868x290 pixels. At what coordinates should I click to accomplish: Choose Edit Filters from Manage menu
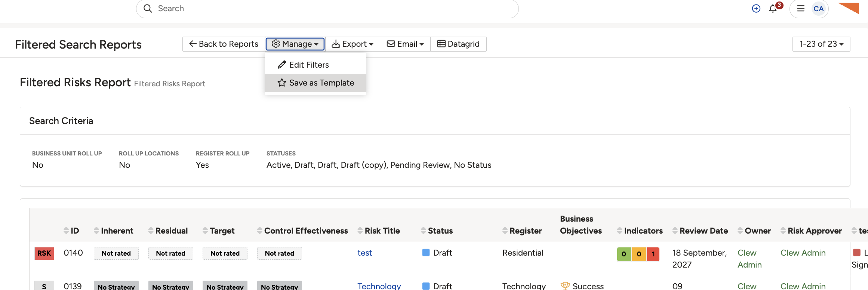(x=315, y=65)
